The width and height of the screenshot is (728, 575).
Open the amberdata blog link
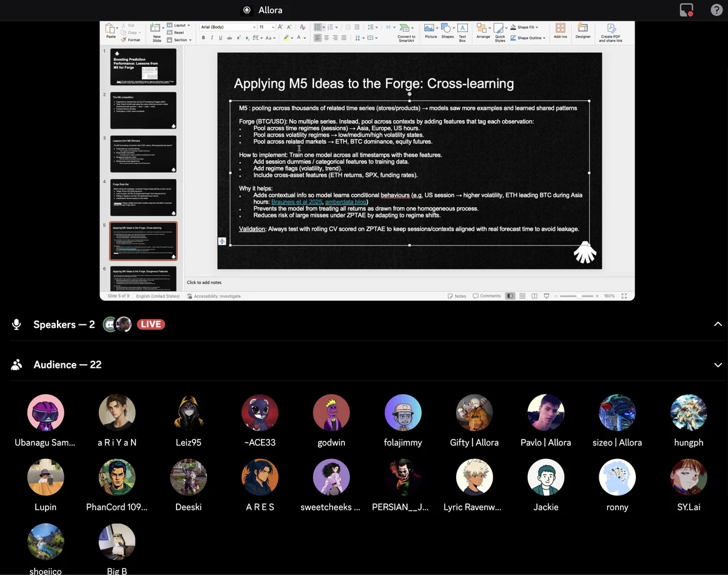(346, 202)
